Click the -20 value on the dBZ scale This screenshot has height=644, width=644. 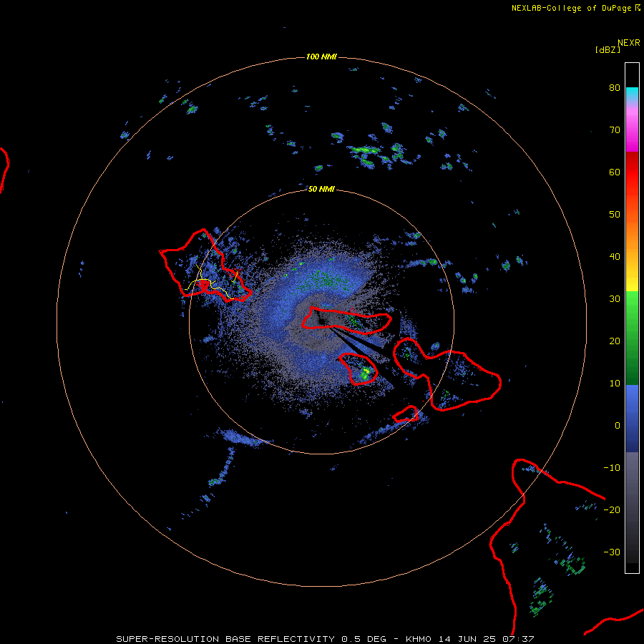[x=612, y=509]
